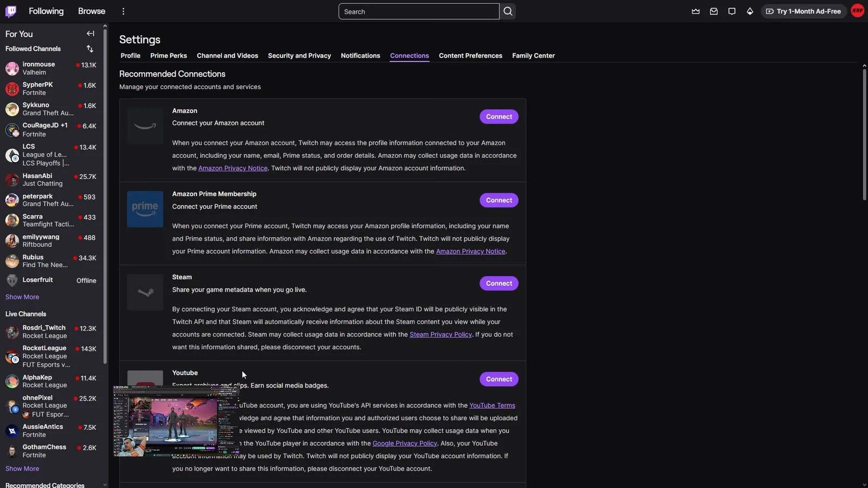
Task: Click the Recommended Categories sidebar heading
Action: click(45, 485)
